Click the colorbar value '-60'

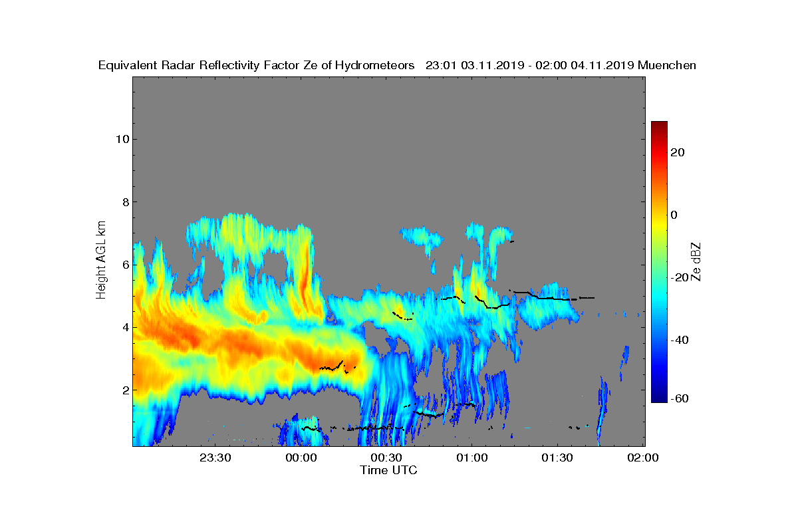tap(680, 398)
